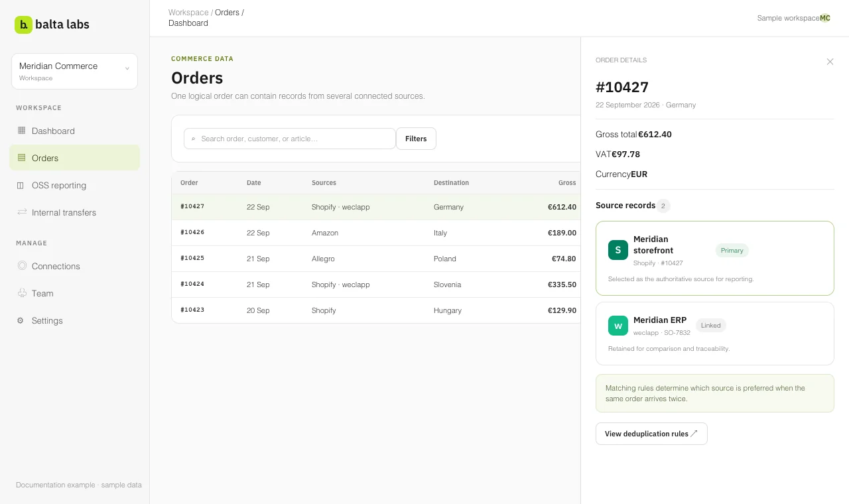Click the green Shopify S source icon

[618, 250]
